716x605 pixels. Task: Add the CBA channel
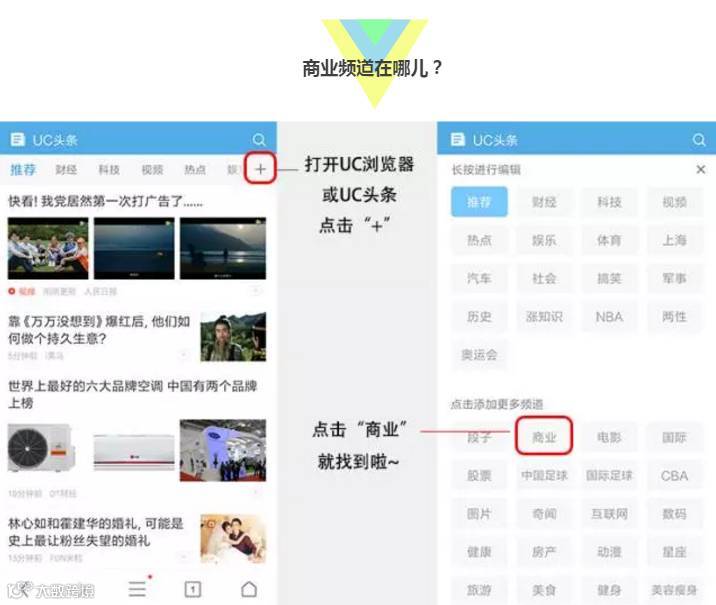674,476
